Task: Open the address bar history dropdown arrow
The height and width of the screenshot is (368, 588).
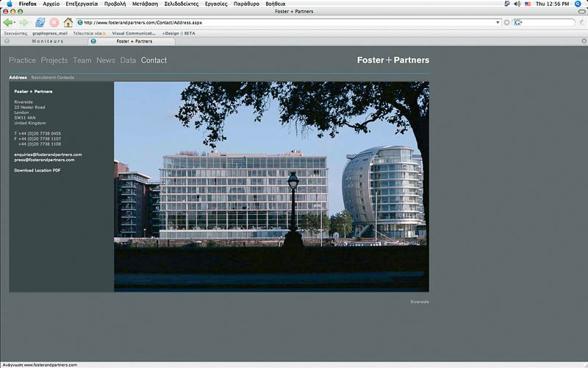Action: (x=498, y=23)
